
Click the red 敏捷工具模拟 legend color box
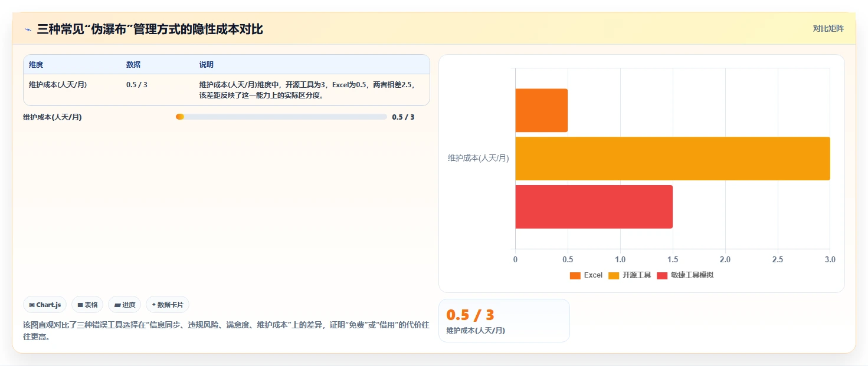tap(662, 275)
